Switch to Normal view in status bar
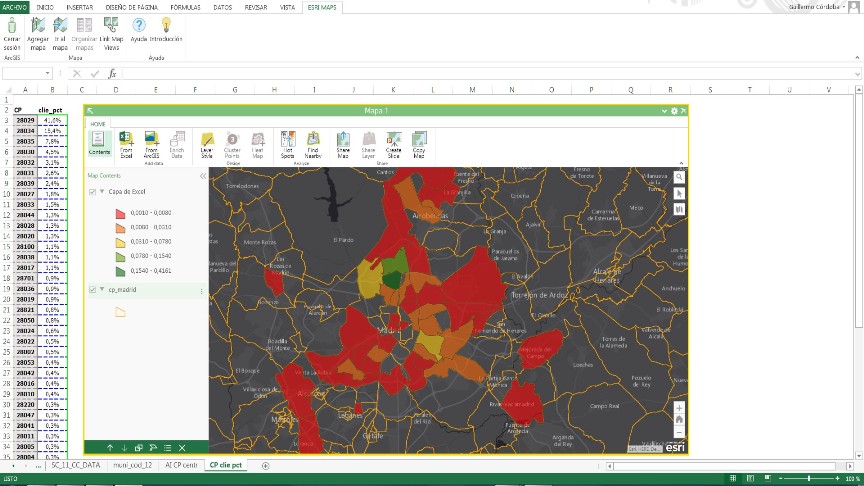This screenshot has height=486, width=864. click(x=732, y=478)
